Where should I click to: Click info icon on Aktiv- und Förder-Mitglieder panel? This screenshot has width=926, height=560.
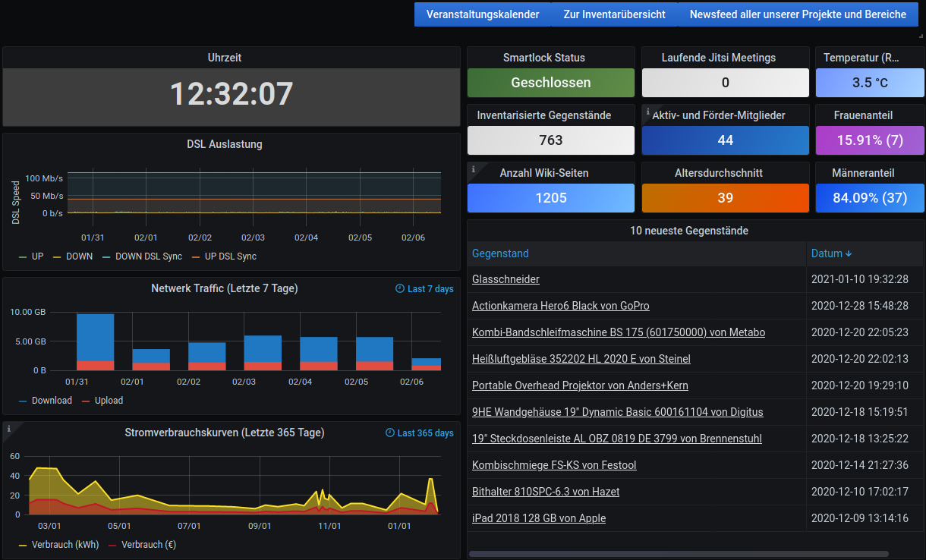tap(647, 111)
